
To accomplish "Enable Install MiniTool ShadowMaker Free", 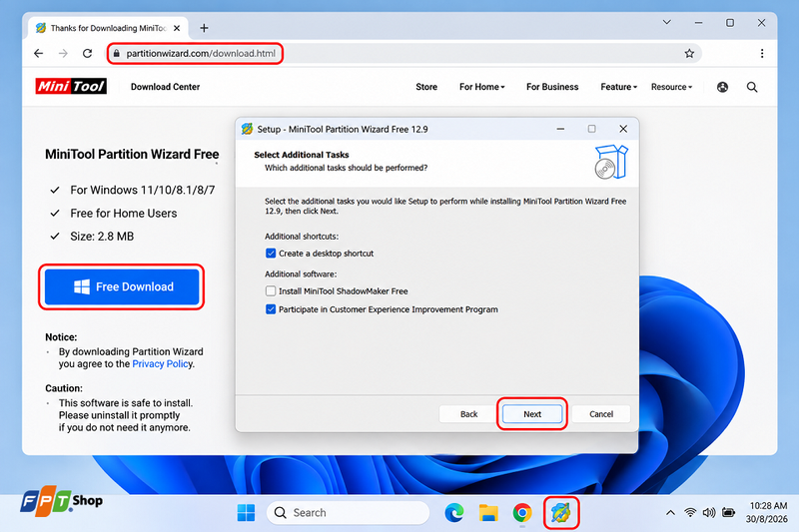I will click(271, 291).
